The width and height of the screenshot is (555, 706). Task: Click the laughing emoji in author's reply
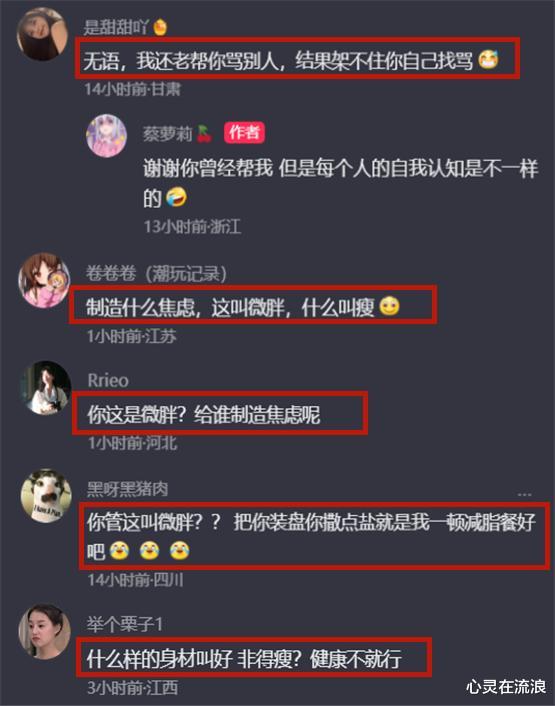[x=176, y=197]
